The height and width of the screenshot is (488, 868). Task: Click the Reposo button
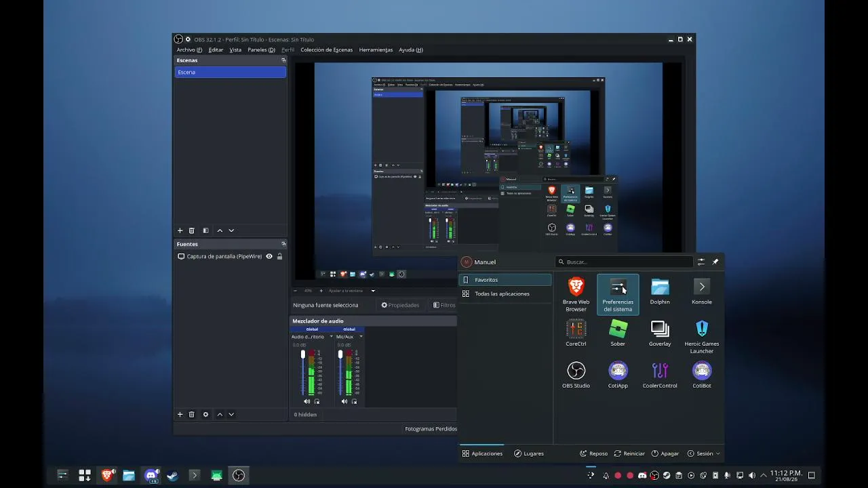(593, 453)
